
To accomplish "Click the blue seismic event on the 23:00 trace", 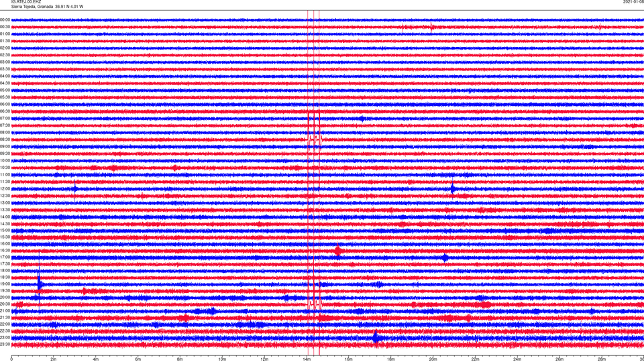I will 376,337.
